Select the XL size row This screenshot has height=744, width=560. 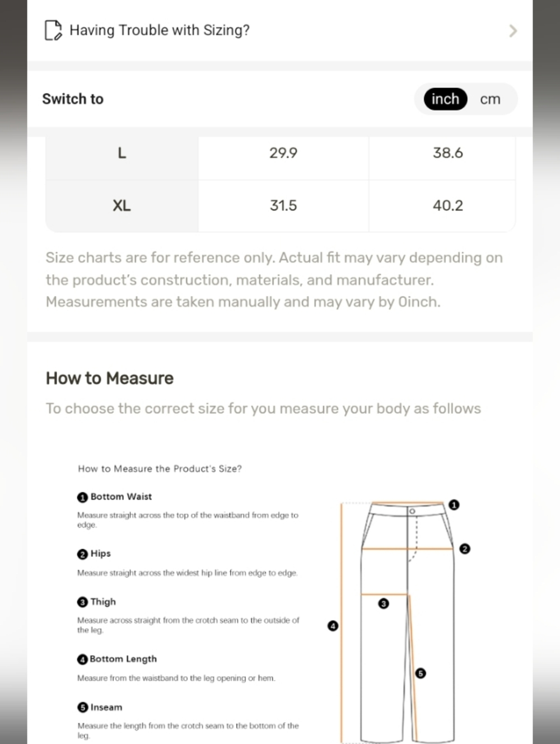point(280,205)
